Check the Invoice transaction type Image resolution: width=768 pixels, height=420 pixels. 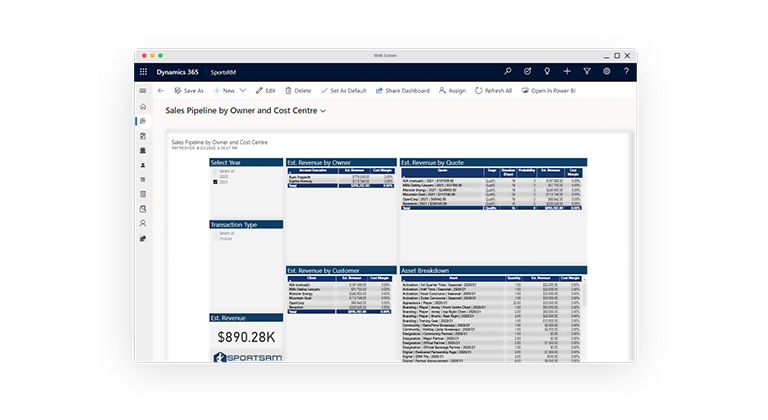[x=215, y=239]
